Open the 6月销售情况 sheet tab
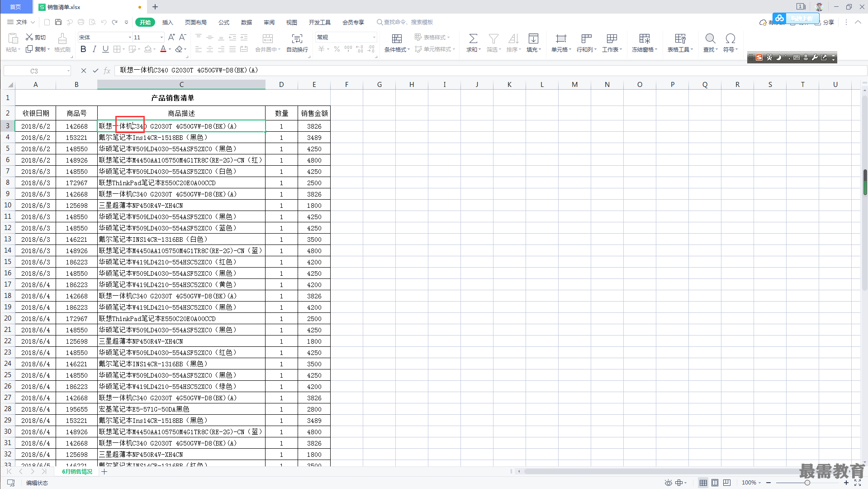Screen dimensions: 868x489 (77, 471)
